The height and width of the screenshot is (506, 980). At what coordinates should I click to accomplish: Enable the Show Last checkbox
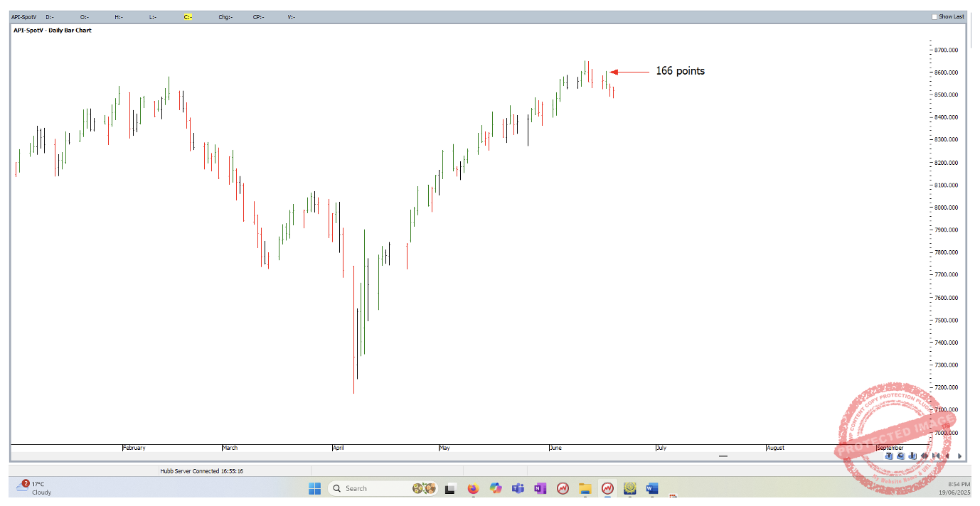coord(934,16)
